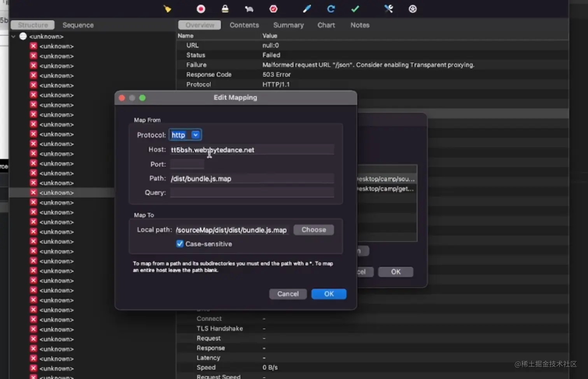Toggle Breakpoints stop-sign icon
Viewport: 588px width, 379px height.
tap(273, 9)
